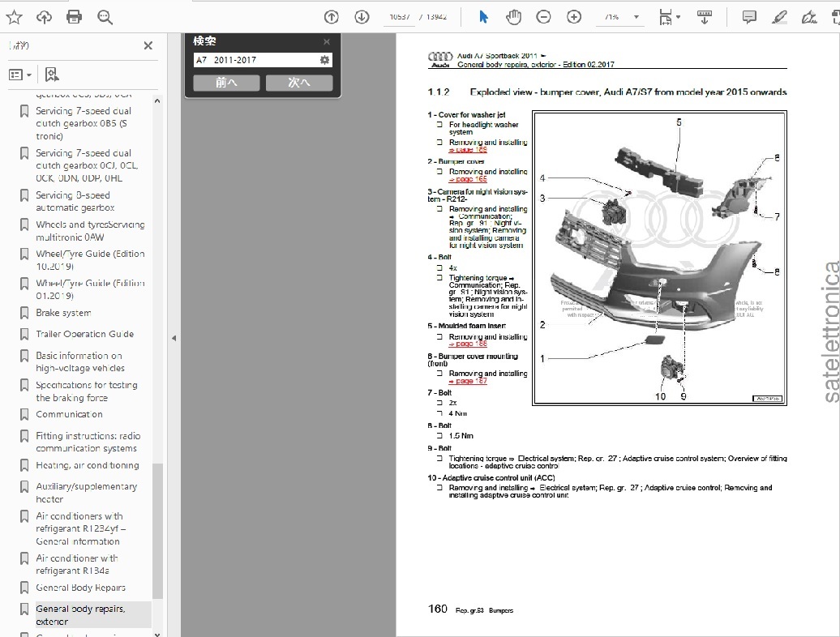
Task: Click the find bookmark icon
Action: (51, 75)
